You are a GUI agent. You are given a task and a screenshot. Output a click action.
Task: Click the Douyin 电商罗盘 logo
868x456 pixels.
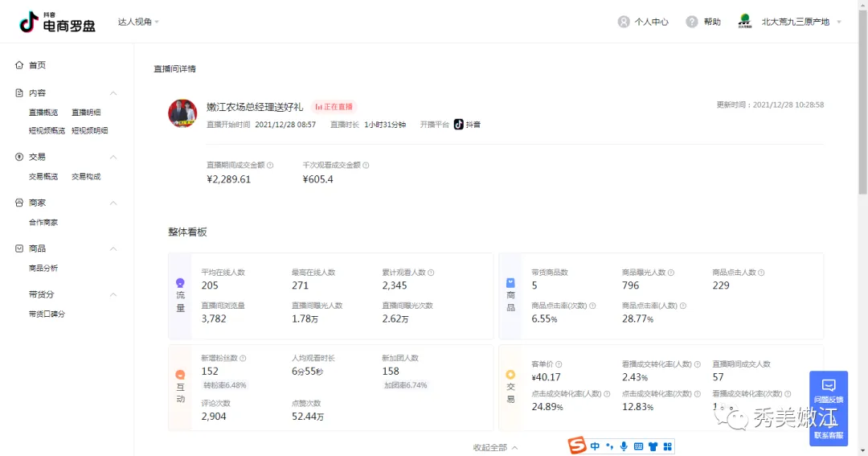point(57,23)
